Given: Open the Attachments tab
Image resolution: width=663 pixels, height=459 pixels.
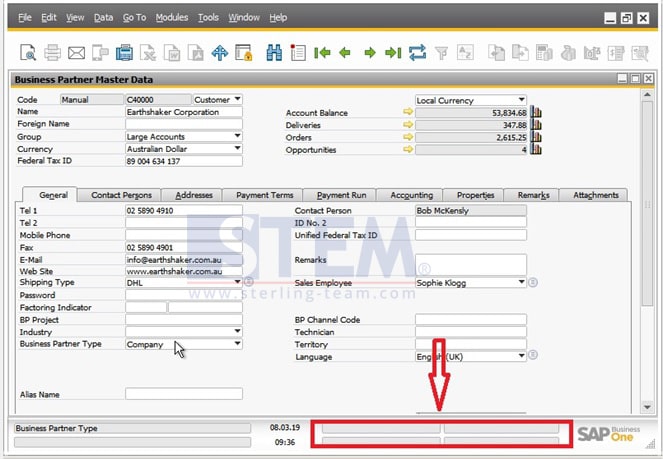Looking at the screenshot, I should pos(595,195).
